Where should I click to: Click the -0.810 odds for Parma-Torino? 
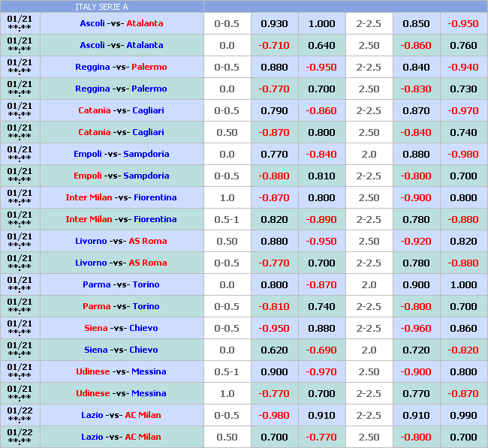point(274,306)
